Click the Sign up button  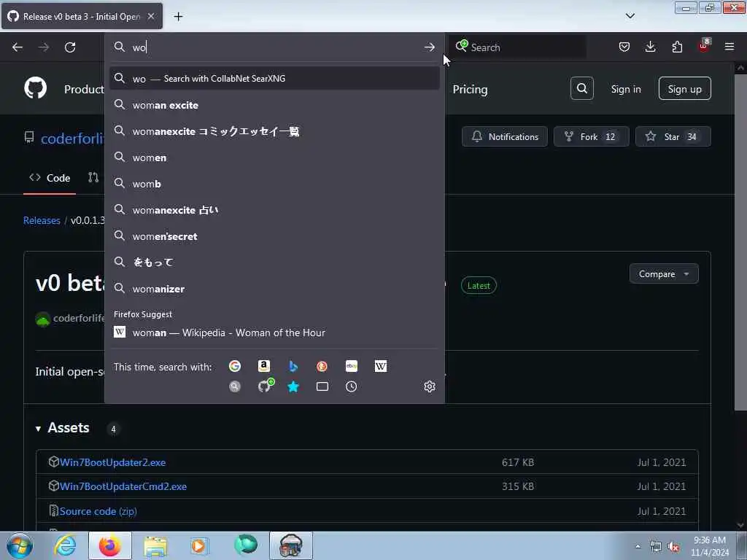(x=684, y=88)
